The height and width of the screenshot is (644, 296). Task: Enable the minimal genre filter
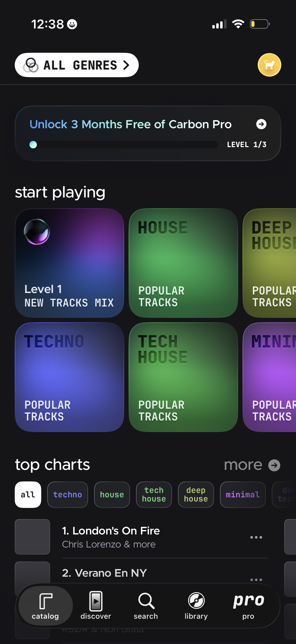242,494
